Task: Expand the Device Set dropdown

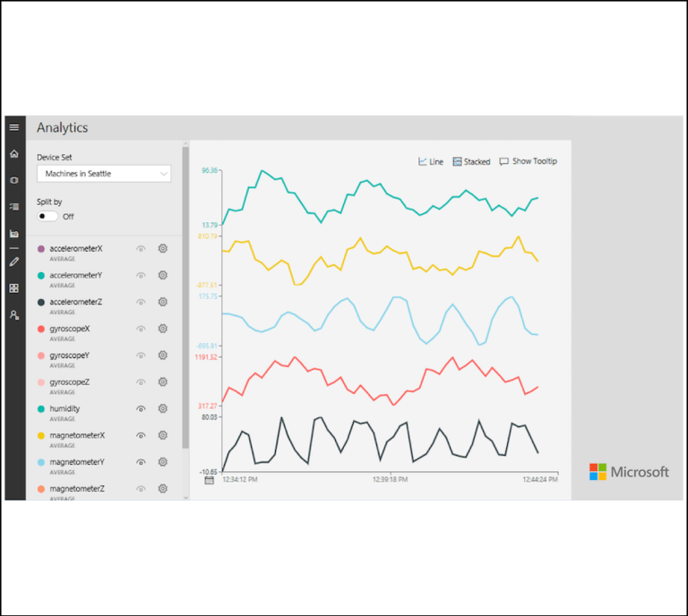Action: (104, 174)
